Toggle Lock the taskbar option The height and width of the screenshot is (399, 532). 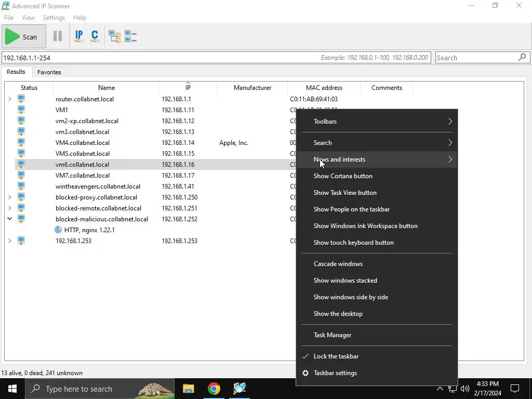pos(377,356)
